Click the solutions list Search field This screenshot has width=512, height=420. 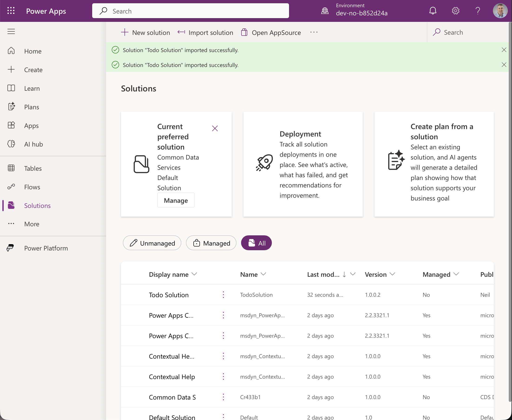coord(468,32)
